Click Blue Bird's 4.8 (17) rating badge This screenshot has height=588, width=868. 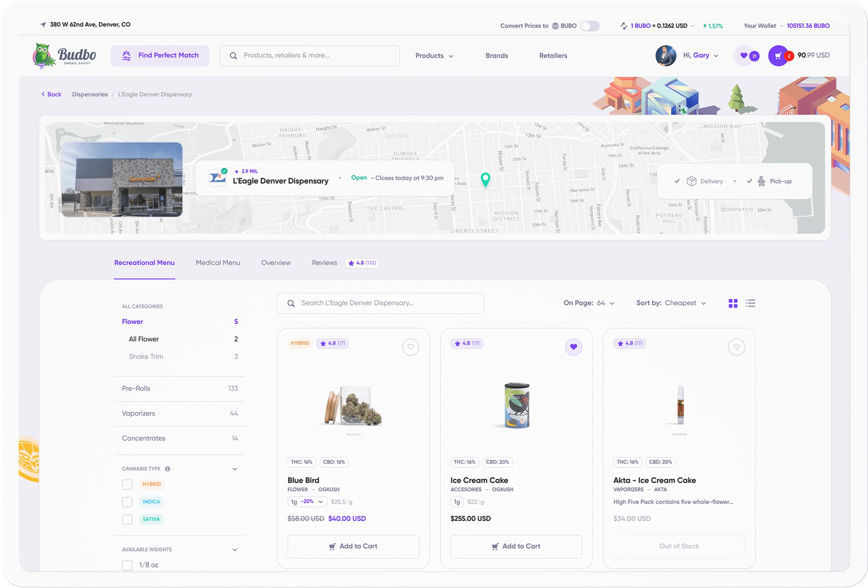point(332,343)
